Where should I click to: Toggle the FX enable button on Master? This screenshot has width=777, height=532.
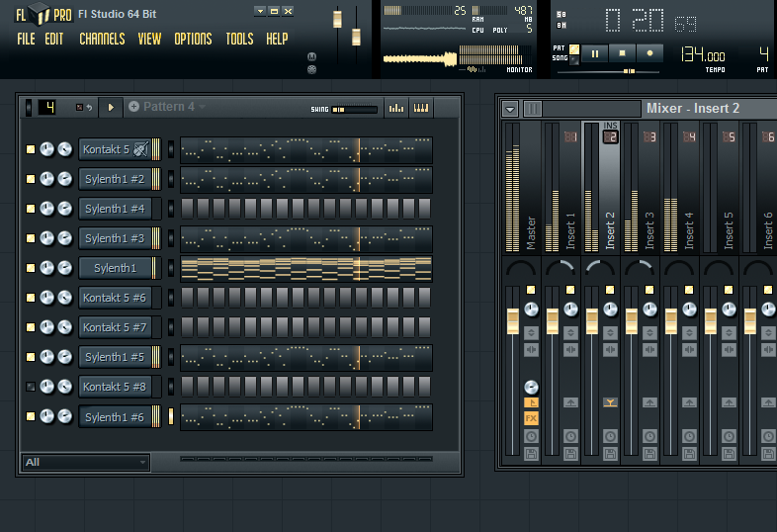pyautogui.click(x=531, y=418)
